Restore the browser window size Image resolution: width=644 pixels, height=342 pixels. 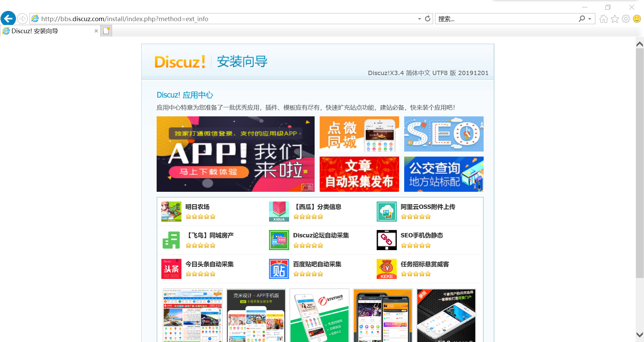pos(608,7)
